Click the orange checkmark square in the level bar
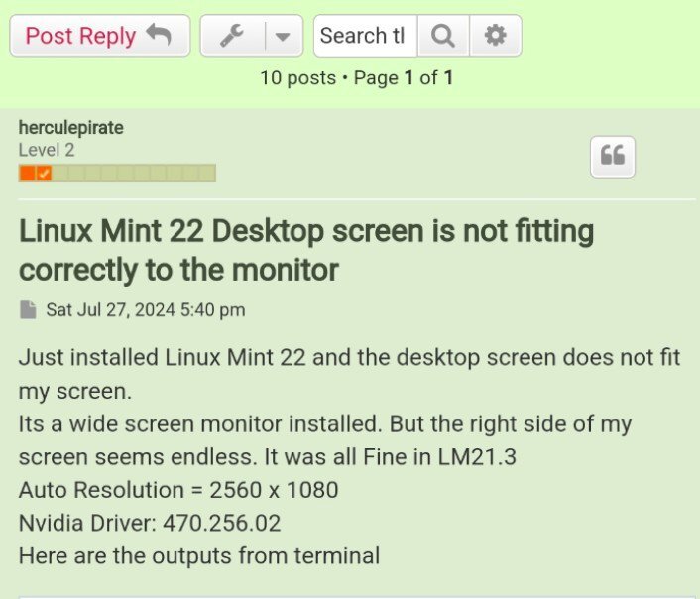The height and width of the screenshot is (599, 700). pos(44,173)
